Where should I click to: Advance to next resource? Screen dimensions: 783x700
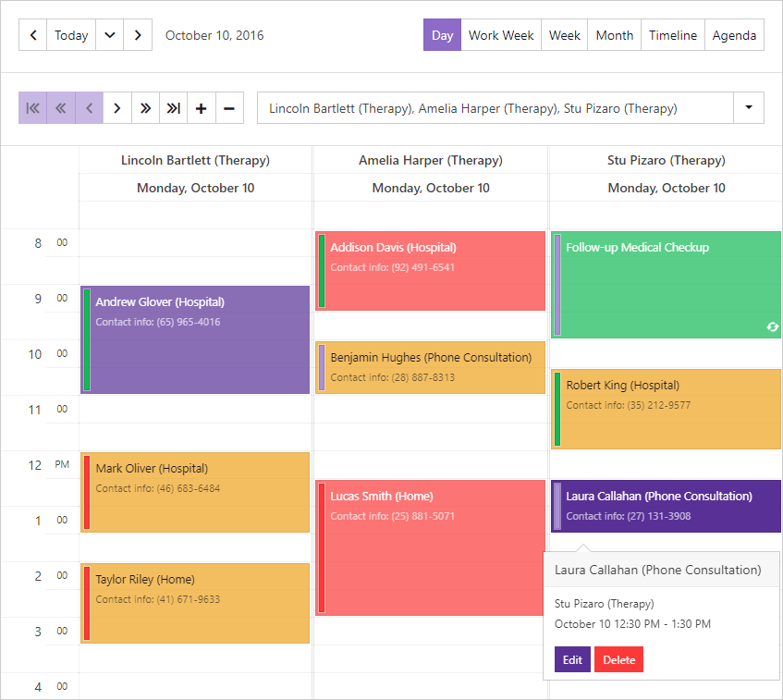click(116, 107)
